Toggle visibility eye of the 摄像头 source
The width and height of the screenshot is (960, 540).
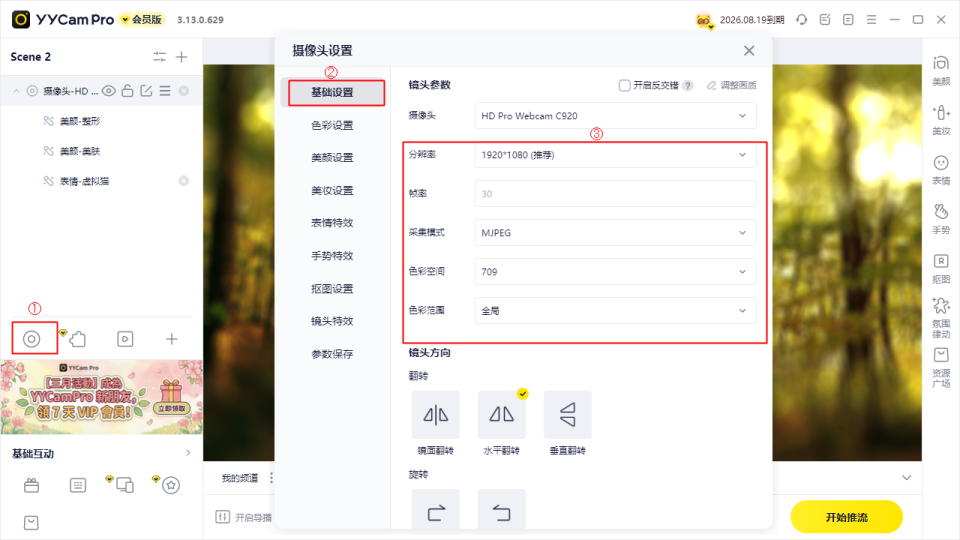pyautogui.click(x=109, y=91)
